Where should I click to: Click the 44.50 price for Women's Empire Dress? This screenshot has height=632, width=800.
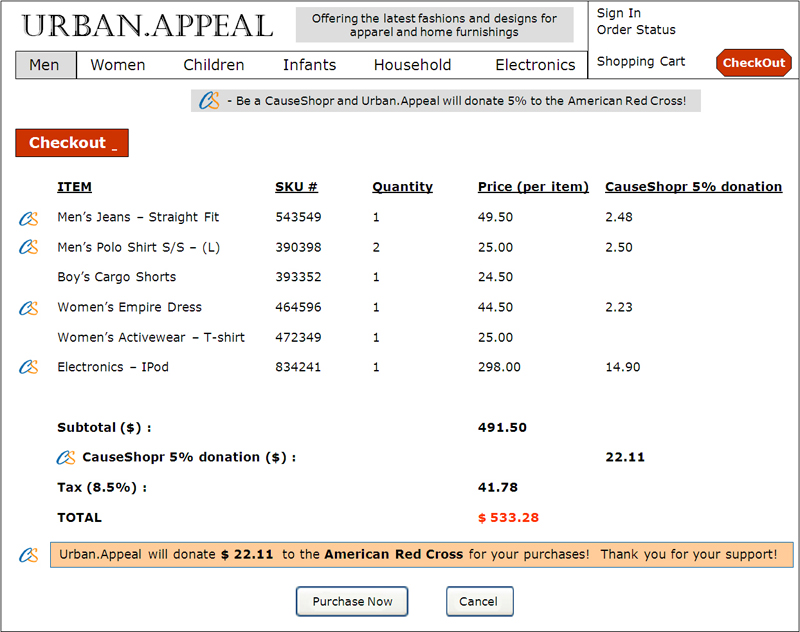coord(495,307)
